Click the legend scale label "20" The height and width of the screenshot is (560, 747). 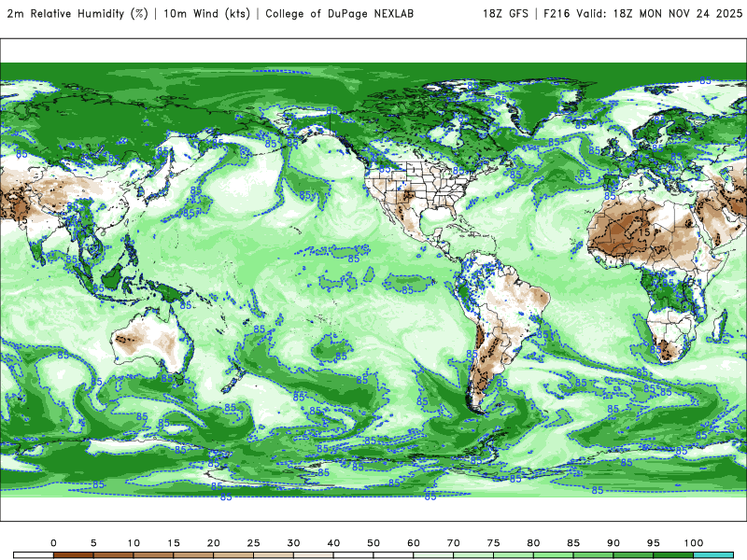point(214,543)
